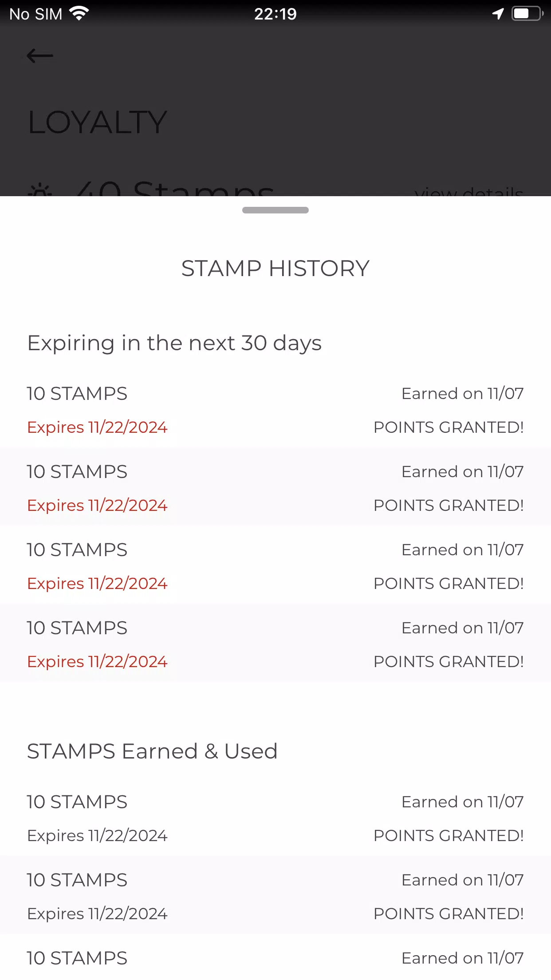Select the third expiring 10 STAMPS row
The width and height of the screenshot is (551, 980).
[x=275, y=565]
